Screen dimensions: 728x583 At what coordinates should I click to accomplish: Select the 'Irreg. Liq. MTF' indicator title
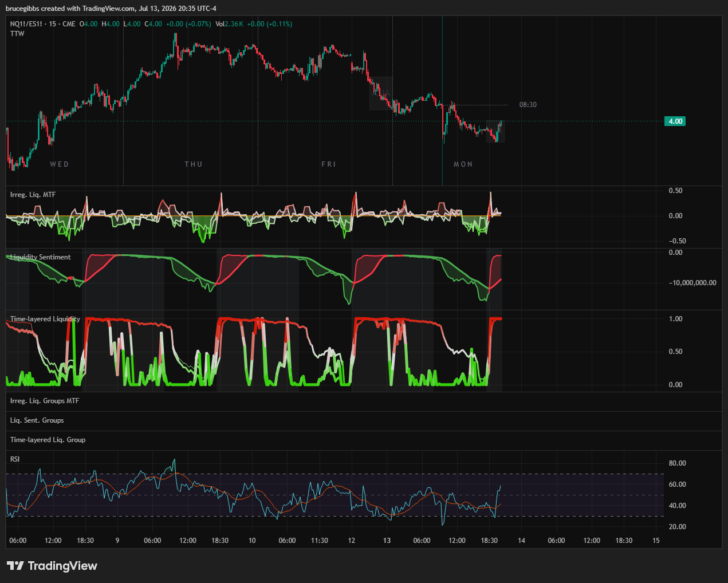tap(33, 195)
